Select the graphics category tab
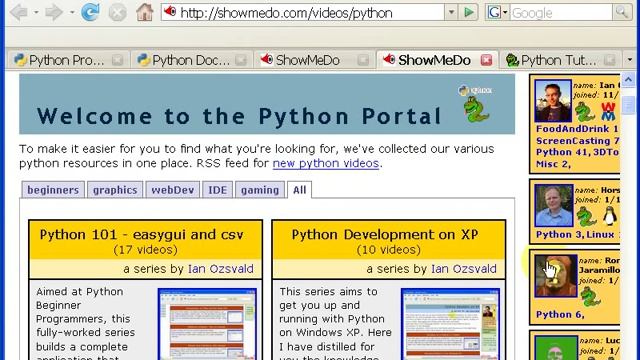This screenshot has width=640, height=360. click(115, 190)
